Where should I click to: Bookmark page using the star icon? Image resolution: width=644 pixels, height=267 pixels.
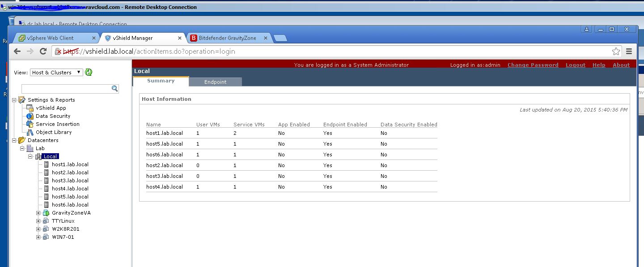[x=616, y=52]
